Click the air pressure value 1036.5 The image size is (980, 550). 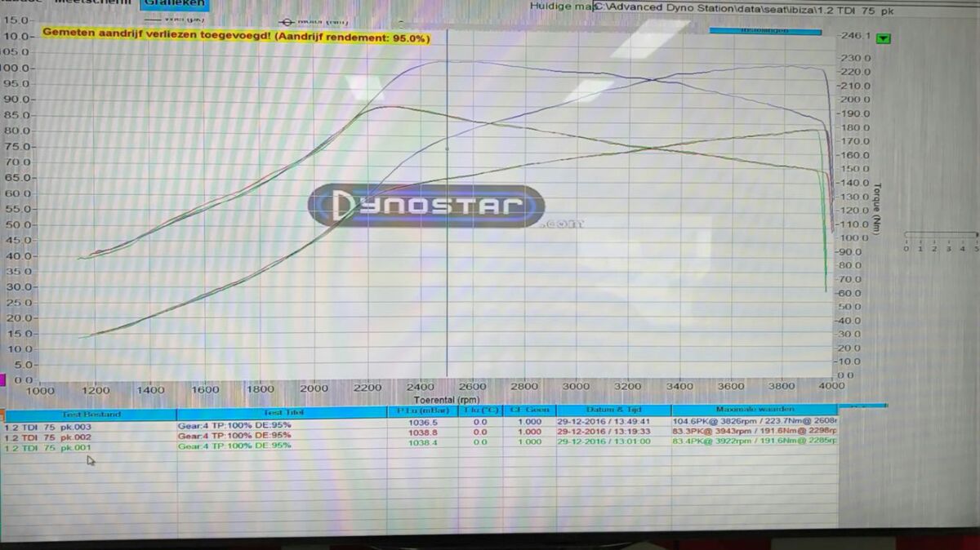tap(423, 423)
